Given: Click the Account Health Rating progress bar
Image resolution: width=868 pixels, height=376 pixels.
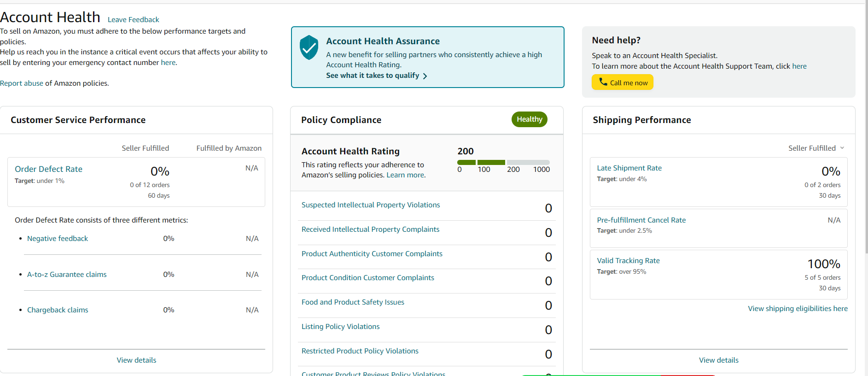Looking at the screenshot, I should point(503,162).
